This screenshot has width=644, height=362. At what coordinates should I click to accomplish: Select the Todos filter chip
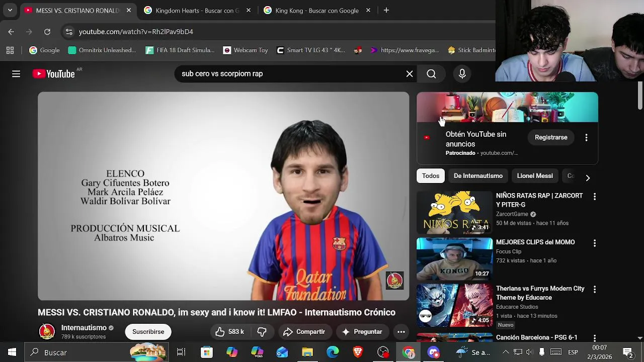[x=431, y=176]
